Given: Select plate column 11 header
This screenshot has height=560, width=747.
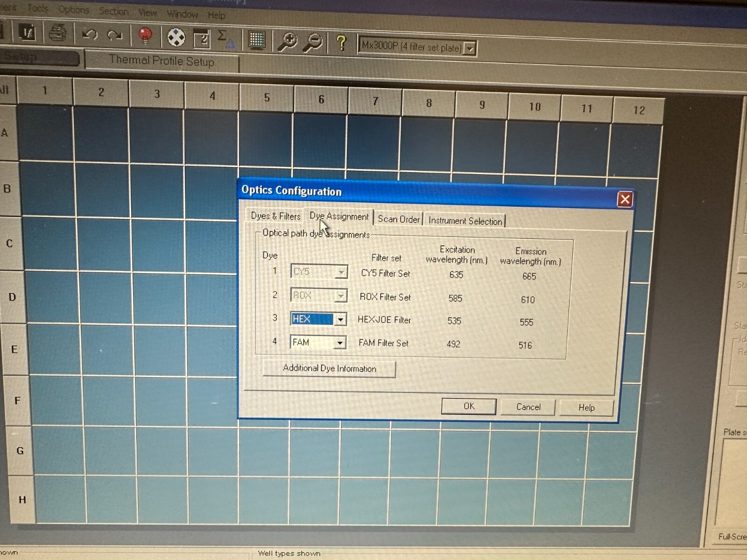Looking at the screenshot, I should [x=587, y=109].
